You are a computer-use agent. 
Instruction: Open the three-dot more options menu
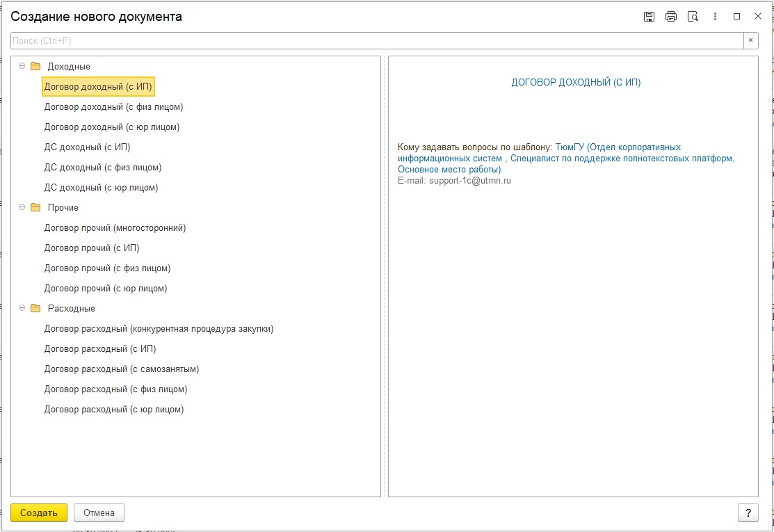(715, 17)
